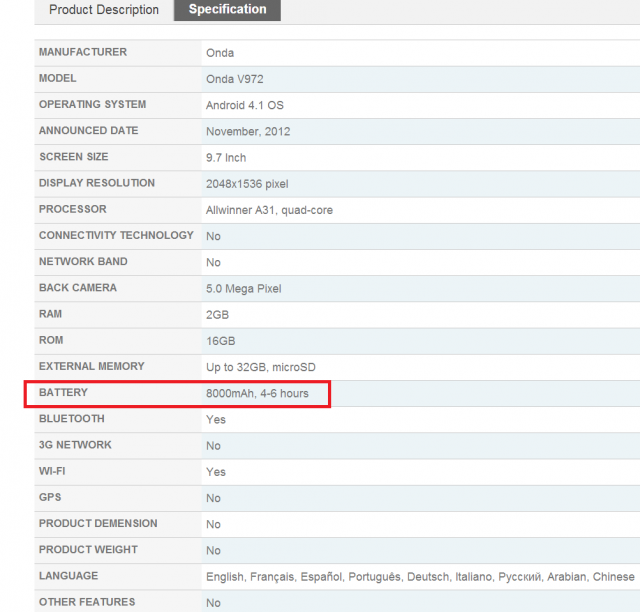Click the DISPLAY RESOLUTION label
The width and height of the screenshot is (640, 612).
point(97,183)
